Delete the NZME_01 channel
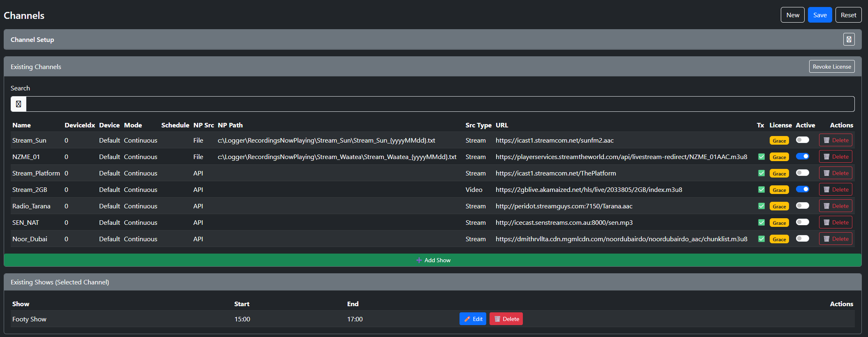The width and height of the screenshot is (868, 337). [x=836, y=157]
